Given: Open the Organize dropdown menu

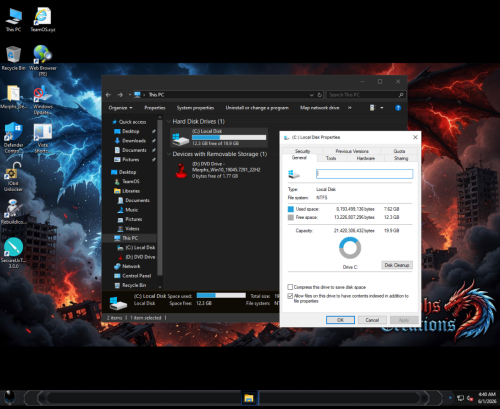Looking at the screenshot, I should click(x=120, y=108).
